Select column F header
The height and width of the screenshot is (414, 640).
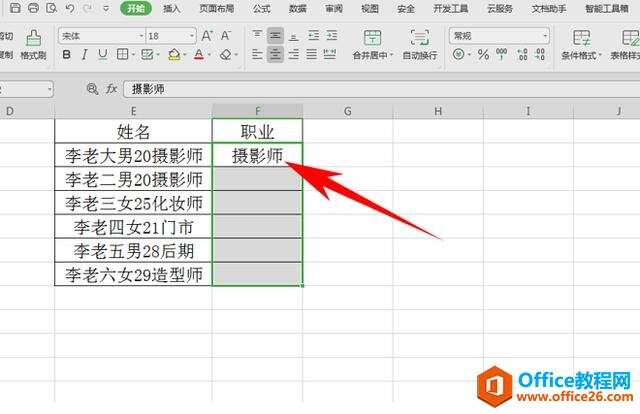(x=258, y=111)
